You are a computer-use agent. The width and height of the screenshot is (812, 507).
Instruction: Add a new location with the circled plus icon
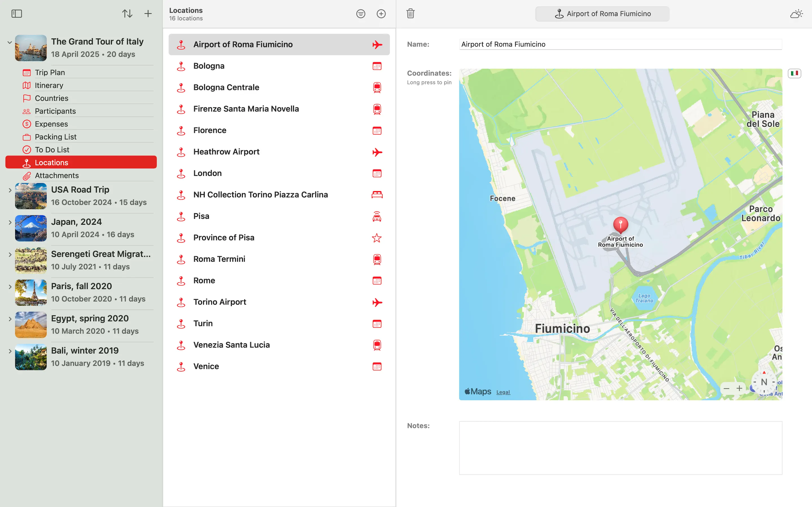click(381, 14)
